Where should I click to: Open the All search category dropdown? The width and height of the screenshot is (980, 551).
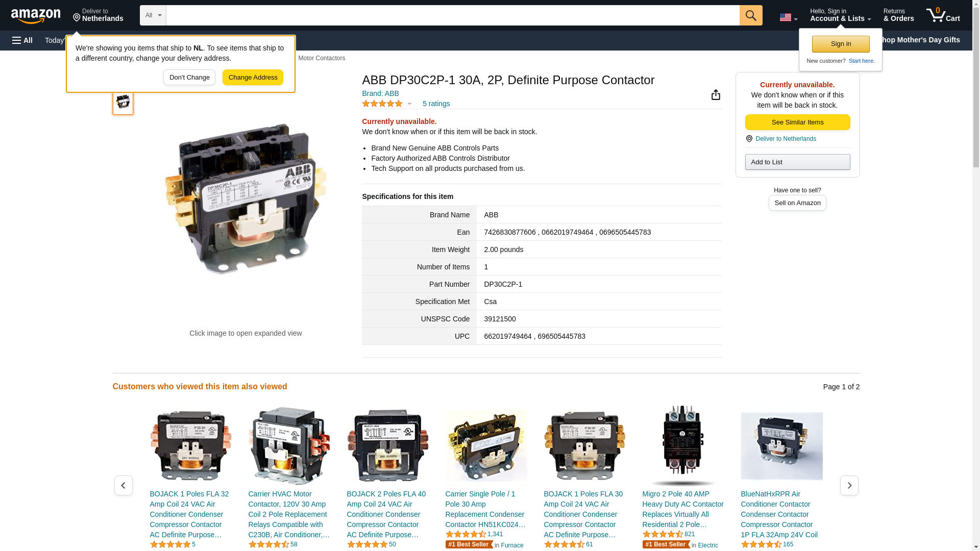153,15
